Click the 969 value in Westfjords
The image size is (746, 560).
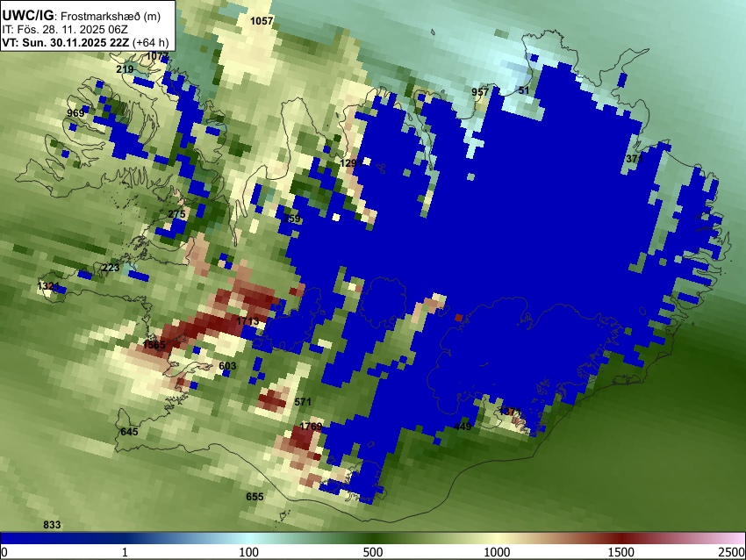75,112
